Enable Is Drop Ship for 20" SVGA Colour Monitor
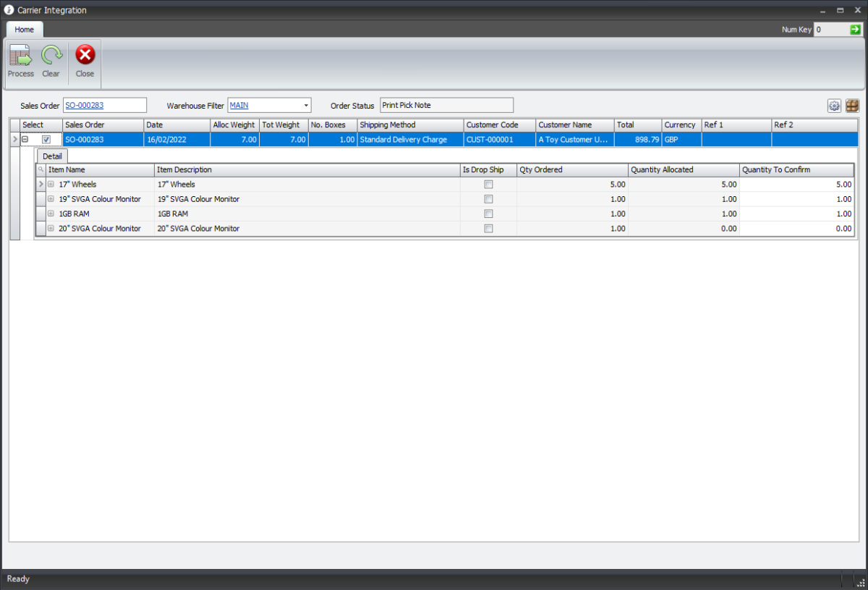This screenshot has width=868, height=590. [x=488, y=228]
